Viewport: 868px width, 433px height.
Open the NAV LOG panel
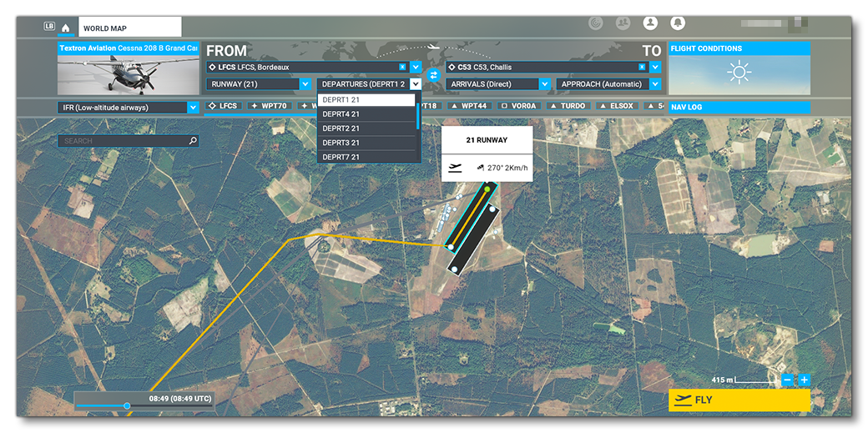[x=739, y=108]
